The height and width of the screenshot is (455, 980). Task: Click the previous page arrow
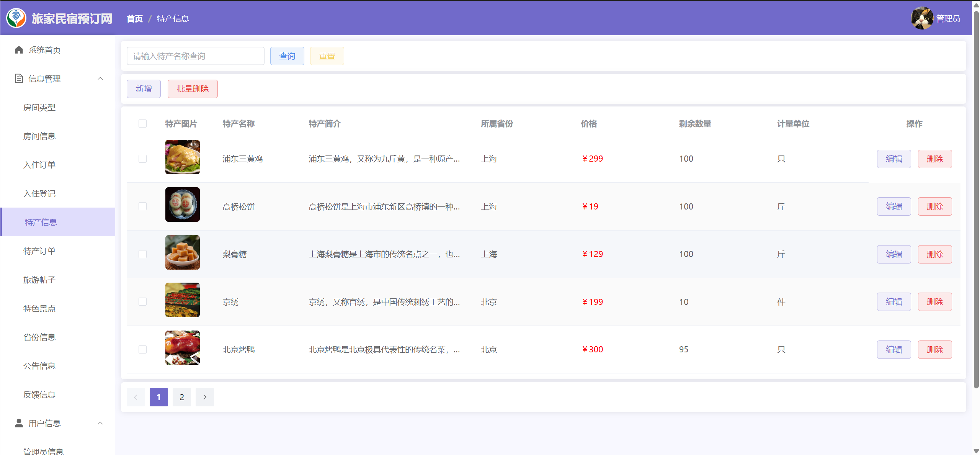136,397
